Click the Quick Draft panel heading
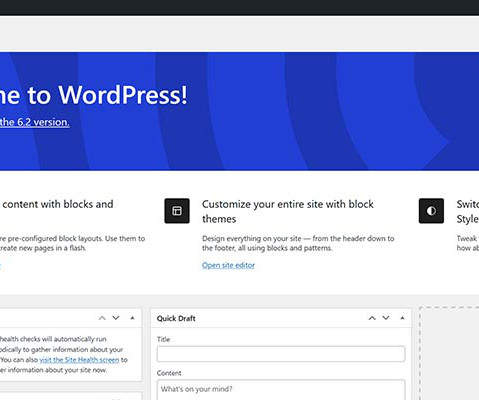Viewport: 479px width, 400px height. 176,318
